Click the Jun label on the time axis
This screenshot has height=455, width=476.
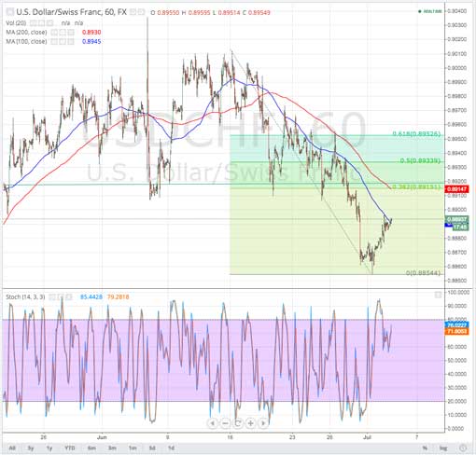point(102,437)
